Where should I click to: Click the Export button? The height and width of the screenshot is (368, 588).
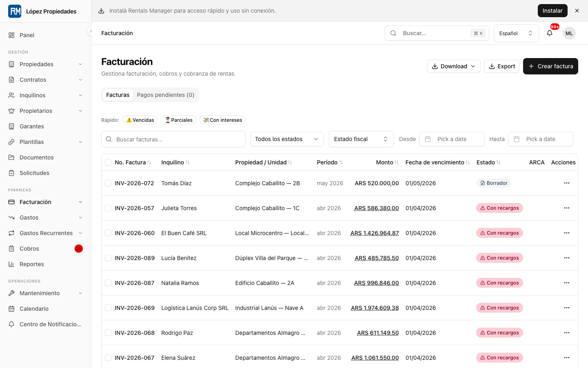(502, 66)
